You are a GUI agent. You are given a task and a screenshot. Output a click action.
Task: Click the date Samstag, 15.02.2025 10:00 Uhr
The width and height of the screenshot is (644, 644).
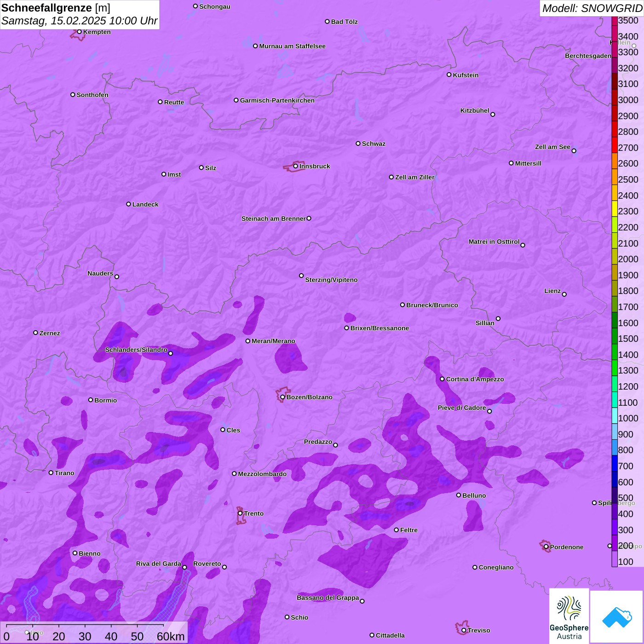pyautogui.click(x=79, y=21)
